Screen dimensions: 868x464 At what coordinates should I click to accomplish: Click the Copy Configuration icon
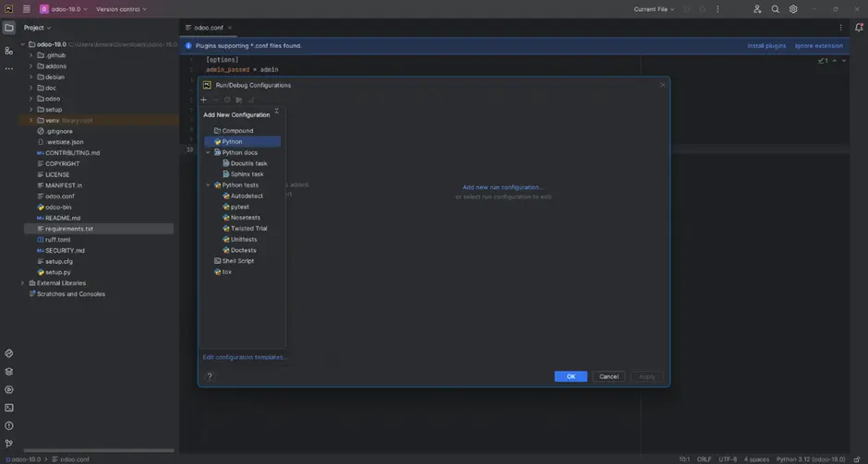tap(227, 100)
